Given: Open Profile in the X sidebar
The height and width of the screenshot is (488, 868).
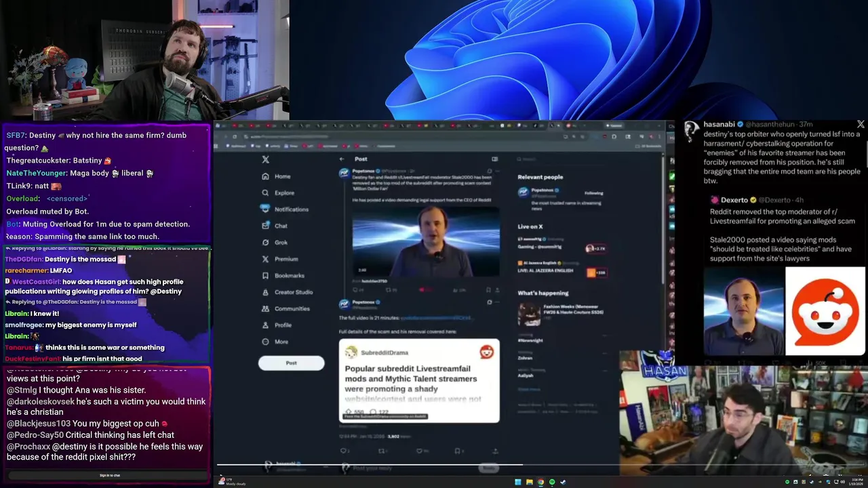Looking at the screenshot, I should pos(276,325).
